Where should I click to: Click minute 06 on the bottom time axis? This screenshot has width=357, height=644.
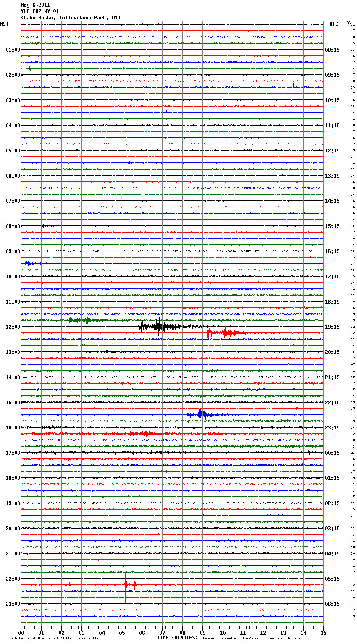142,633
